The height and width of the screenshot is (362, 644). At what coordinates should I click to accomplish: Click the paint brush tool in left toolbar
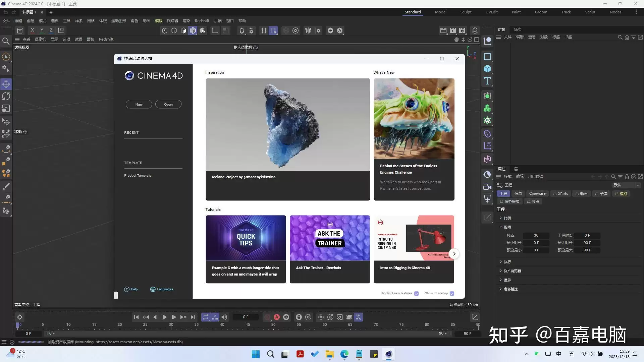6,187
